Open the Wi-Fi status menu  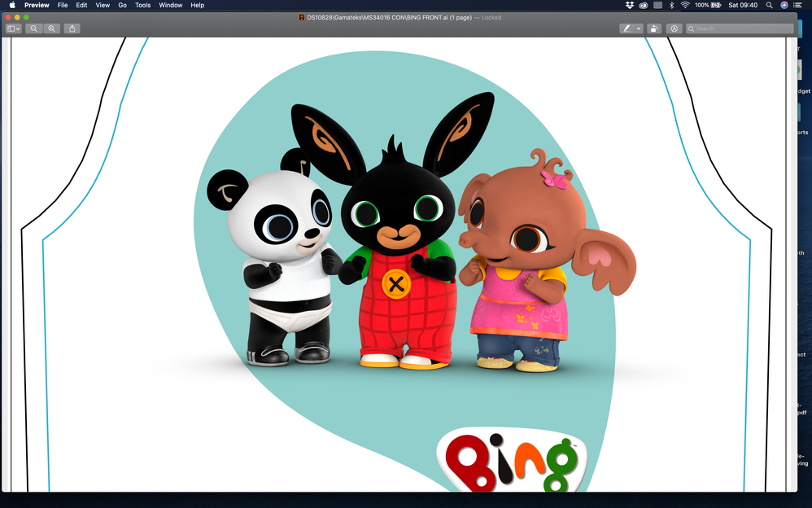[685, 5]
